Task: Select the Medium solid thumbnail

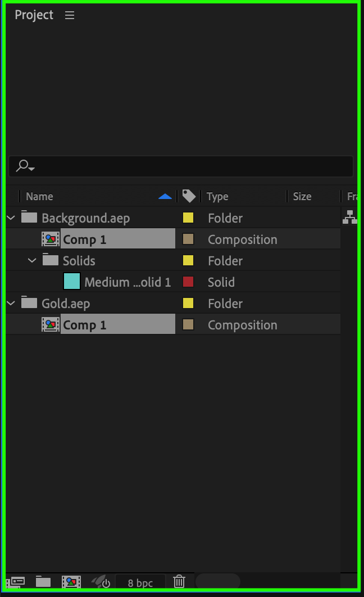Action: coord(72,282)
